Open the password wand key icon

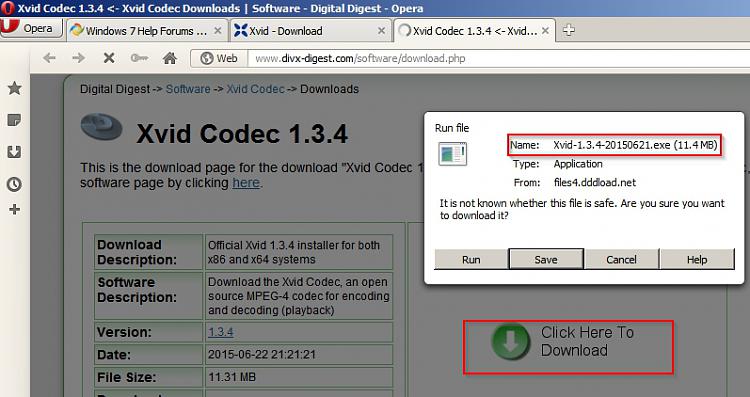pos(139,58)
